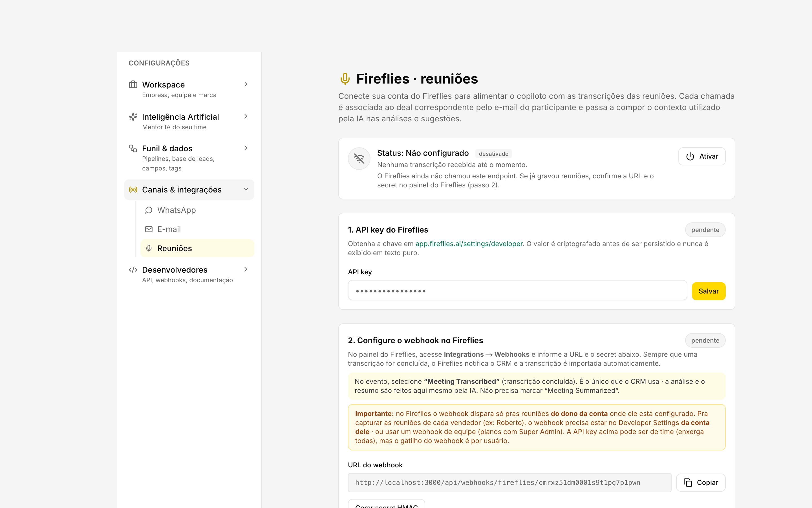Image resolution: width=812 pixels, height=508 pixels.
Task: Click the API key field label
Action: [x=360, y=272]
